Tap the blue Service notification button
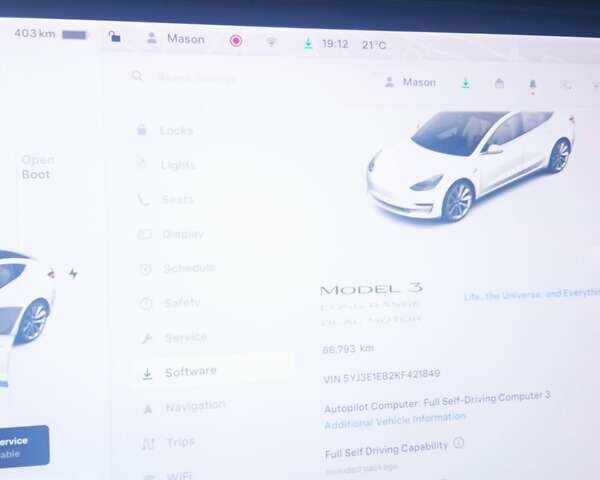The width and height of the screenshot is (600, 480). (x=24, y=446)
